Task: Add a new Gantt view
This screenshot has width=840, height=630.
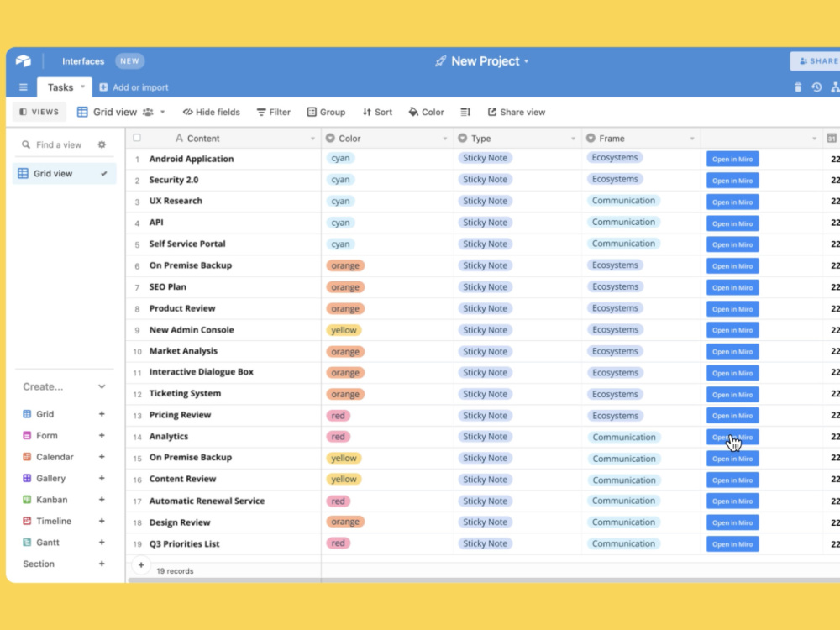Action: tap(102, 543)
